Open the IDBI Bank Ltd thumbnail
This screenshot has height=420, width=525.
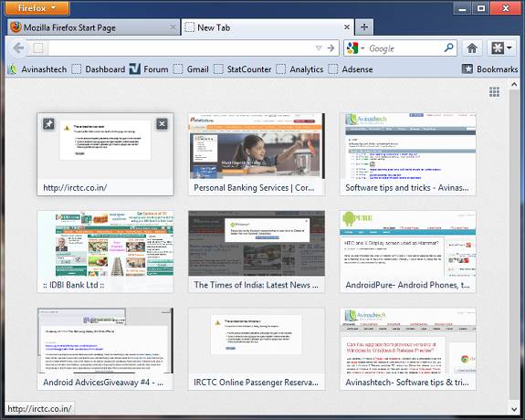(106, 251)
